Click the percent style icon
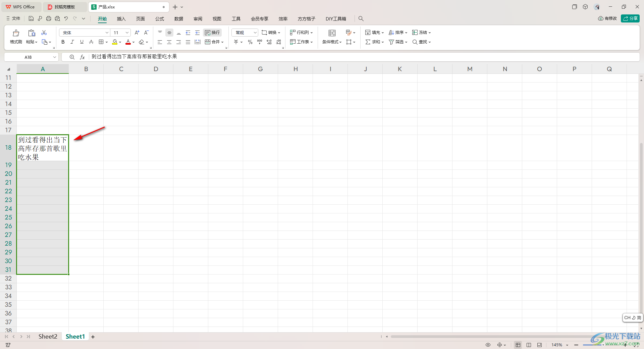 coord(250,42)
